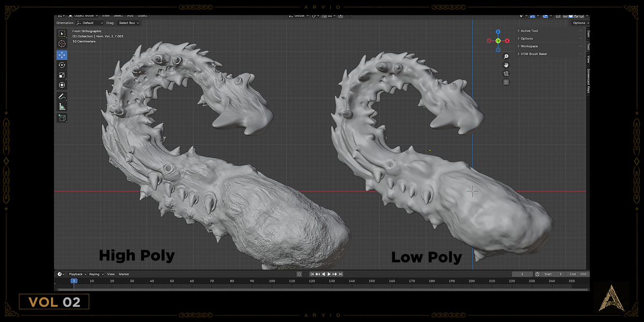Open the Drag Select Box dropdown

[x=129, y=23]
